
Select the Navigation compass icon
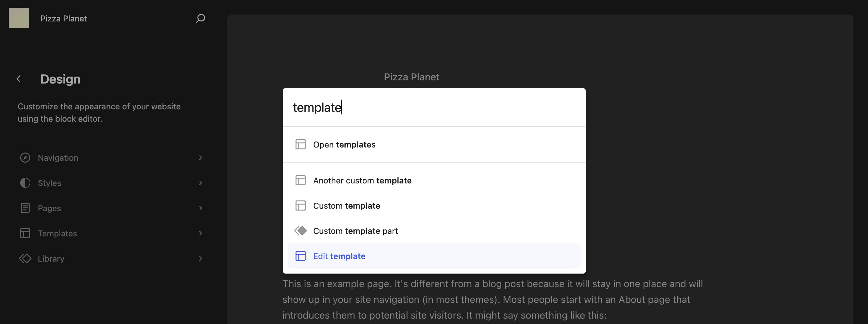tap(25, 157)
